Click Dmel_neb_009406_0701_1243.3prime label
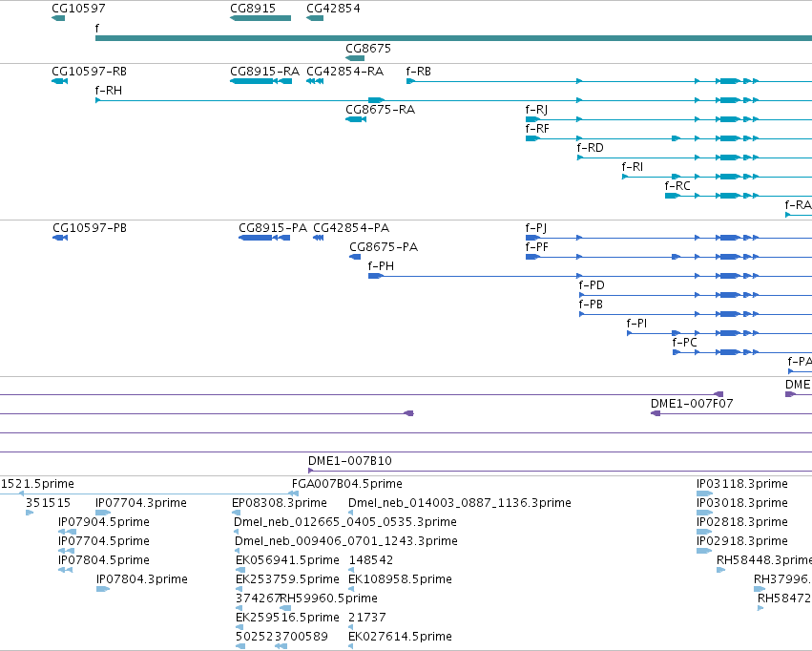 pyautogui.click(x=346, y=542)
